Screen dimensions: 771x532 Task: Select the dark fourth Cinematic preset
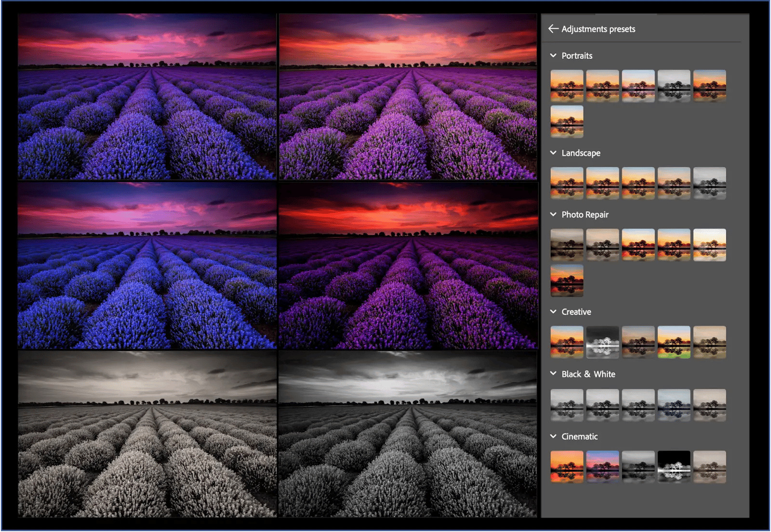click(674, 466)
